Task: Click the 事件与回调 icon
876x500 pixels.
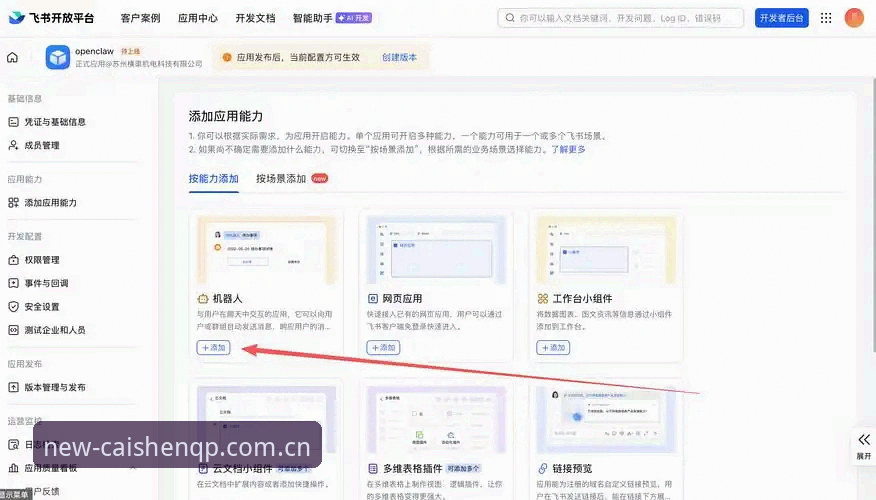Action: [x=13, y=283]
